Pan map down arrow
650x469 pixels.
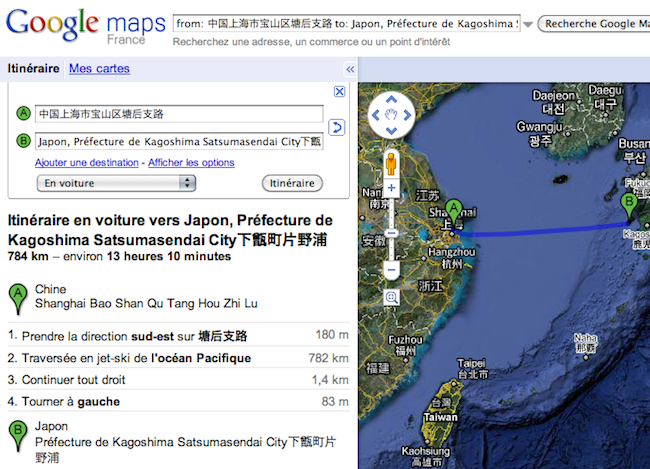pyautogui.click(x=391, y=131)
